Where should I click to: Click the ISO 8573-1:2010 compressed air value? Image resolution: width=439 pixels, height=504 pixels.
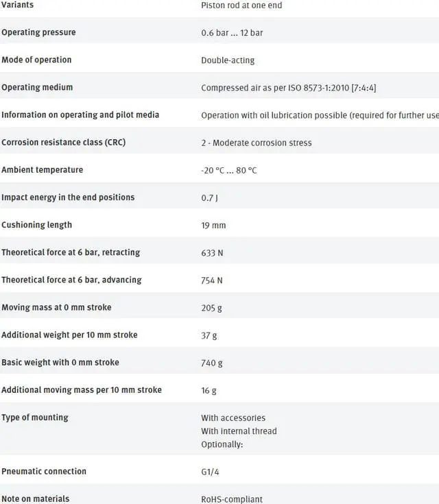[x=288, y=88]
